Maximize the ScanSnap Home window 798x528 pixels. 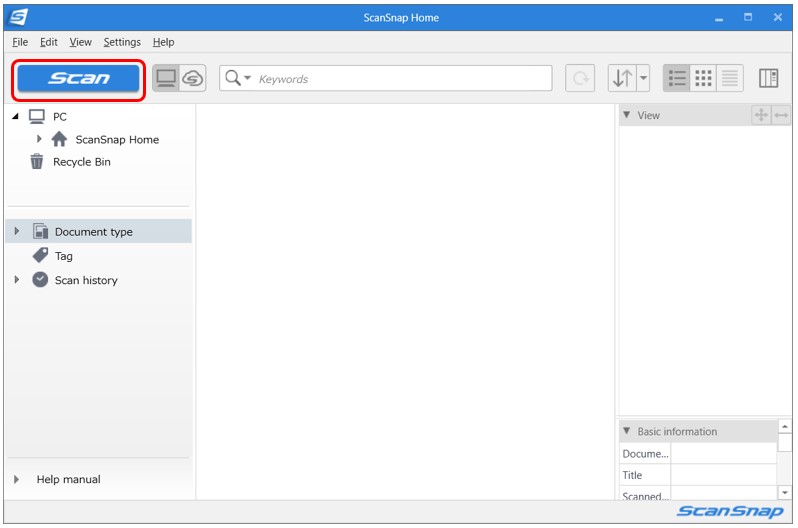click(748, 17)
